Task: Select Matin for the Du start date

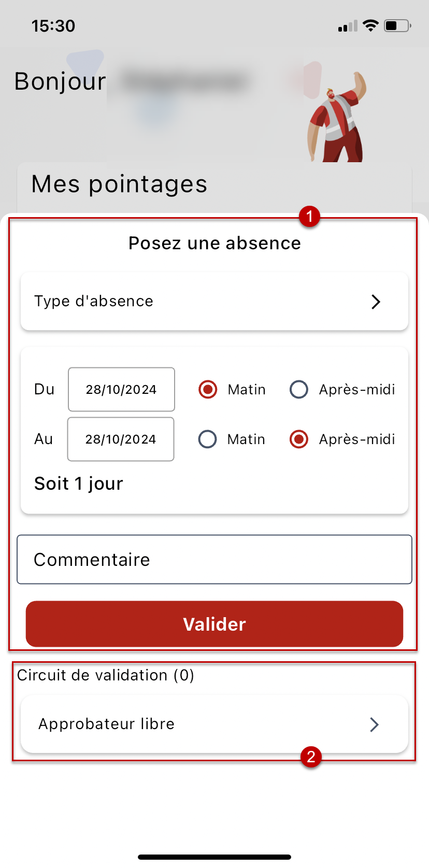Action: (208, 389)
